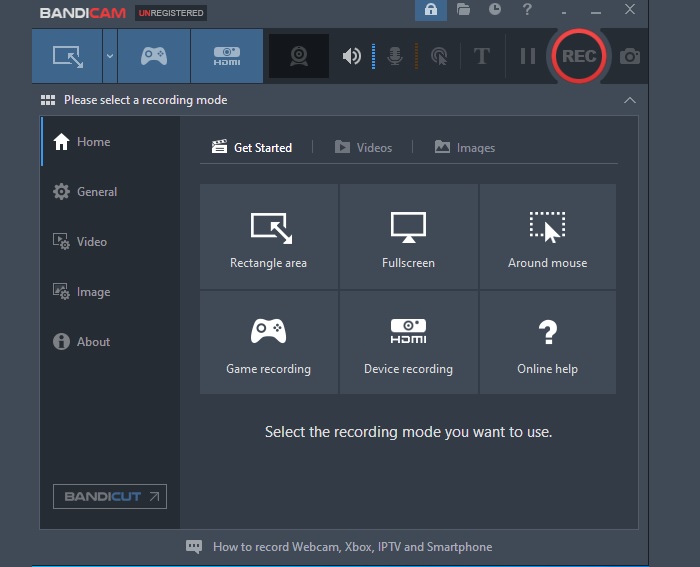Screen dimensions: 700x567
Task: Take a screenshot with the camera icon
Action: [x=630, y=56]
